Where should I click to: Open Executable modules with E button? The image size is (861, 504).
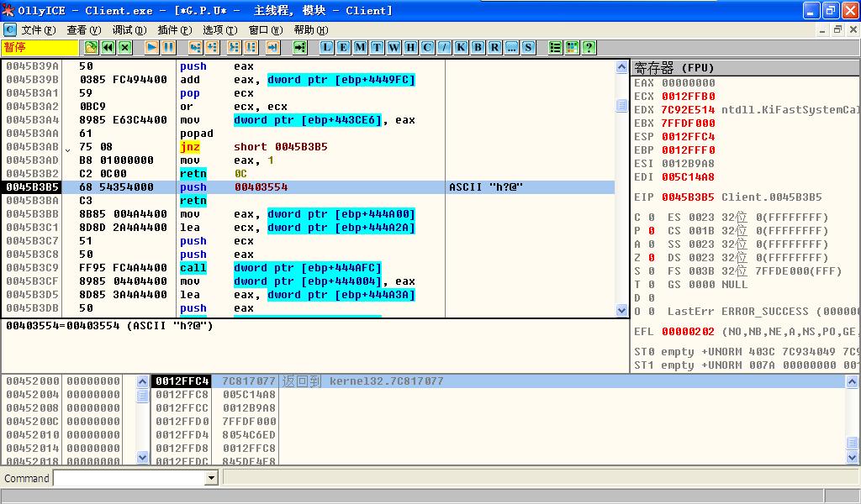pos(343,48)
